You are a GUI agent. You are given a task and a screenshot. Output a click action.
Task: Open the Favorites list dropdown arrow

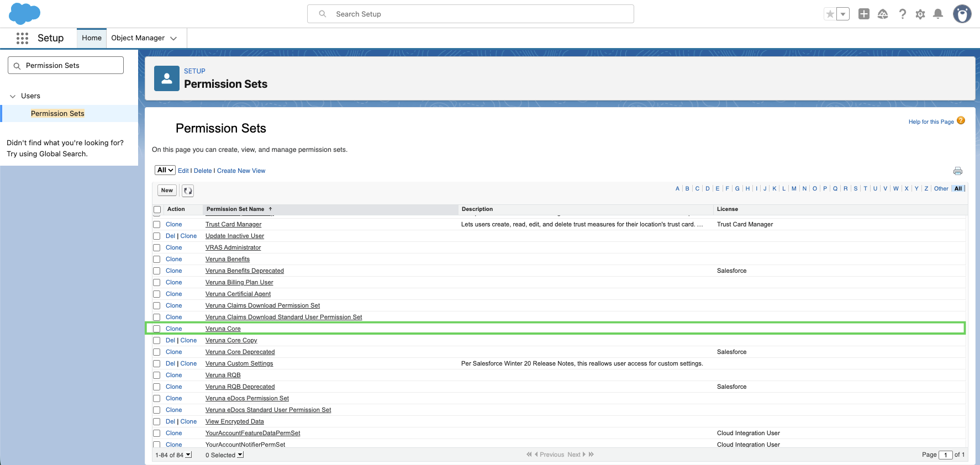843,14
